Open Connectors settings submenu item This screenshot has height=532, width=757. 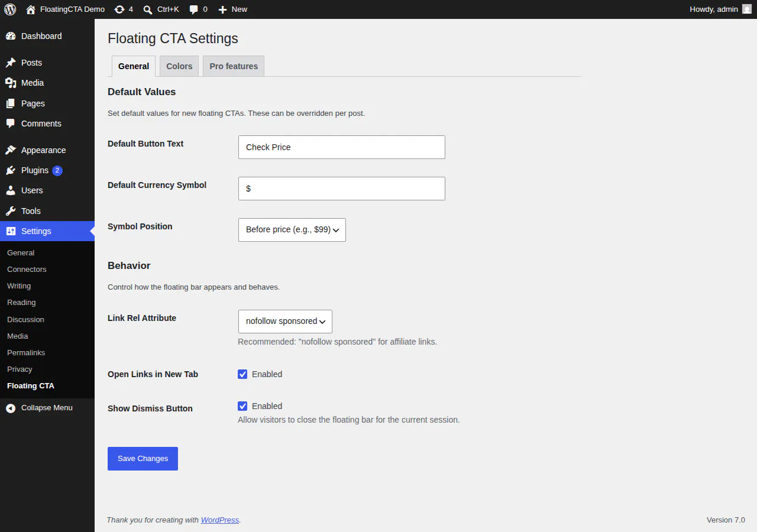coord(27,269)
